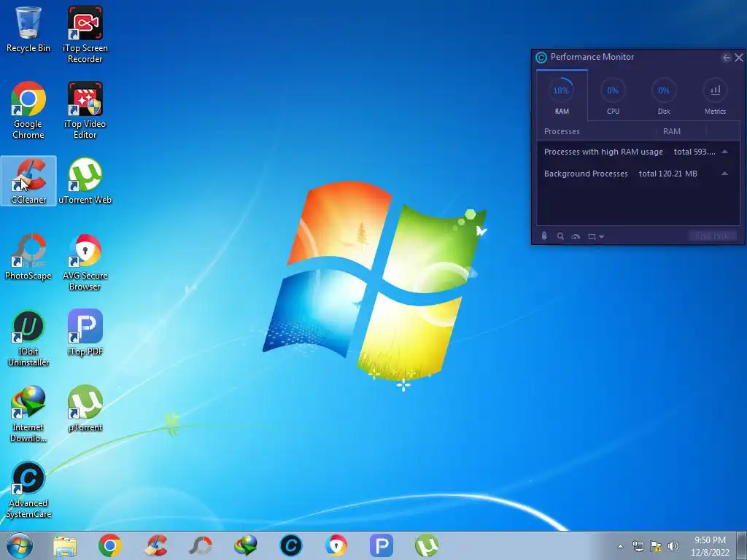747x560 pixels.
Task: Switch to the RAM tab
Action: click(562, 96)
